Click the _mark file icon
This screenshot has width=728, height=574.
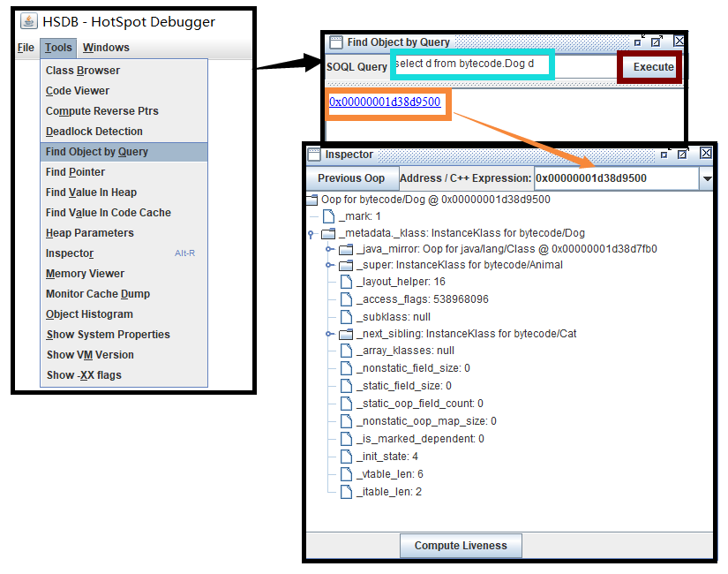[329, 216]
